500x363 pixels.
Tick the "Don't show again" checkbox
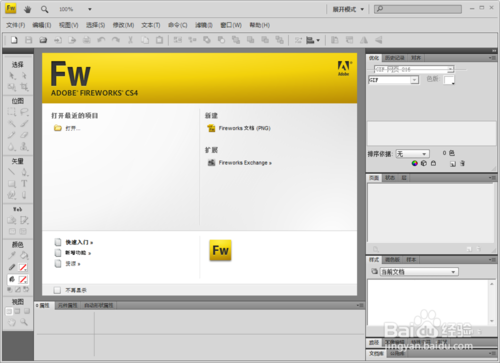click(57, 290)
